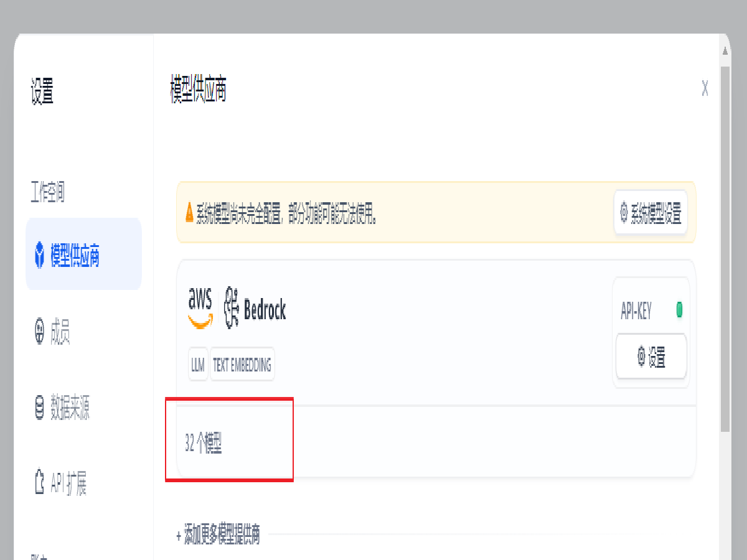Click the 成员 members icon
This screenshot has width=747, height=560.
(x=40, y=332)
